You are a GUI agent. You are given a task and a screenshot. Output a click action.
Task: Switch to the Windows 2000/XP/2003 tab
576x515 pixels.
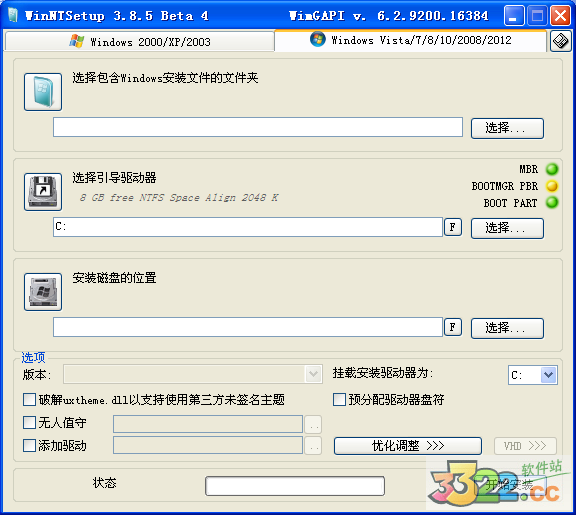[x=140, y=41]
